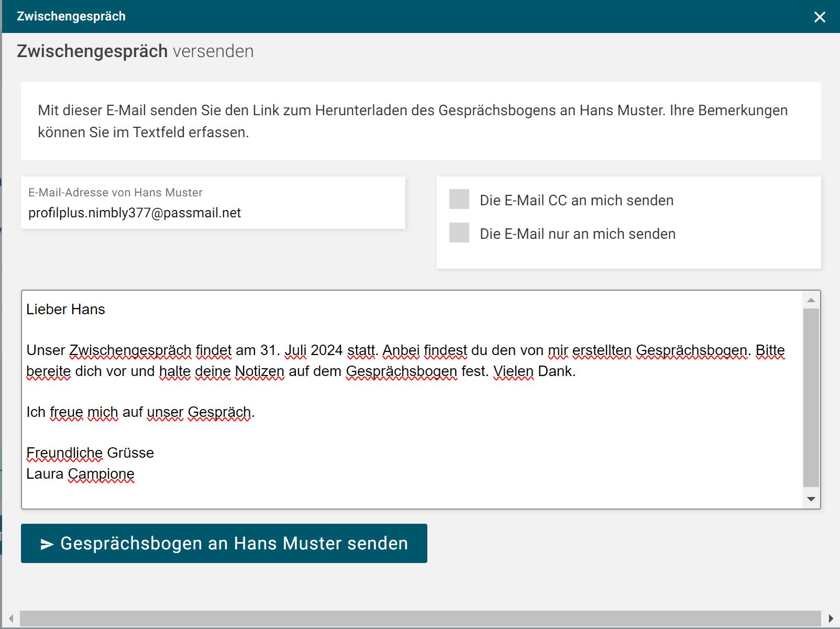The width and height of the screenshot is (840, 629).
Task: Click the 'Zwischengespräch versenden' heading
Action: [135, 51]
